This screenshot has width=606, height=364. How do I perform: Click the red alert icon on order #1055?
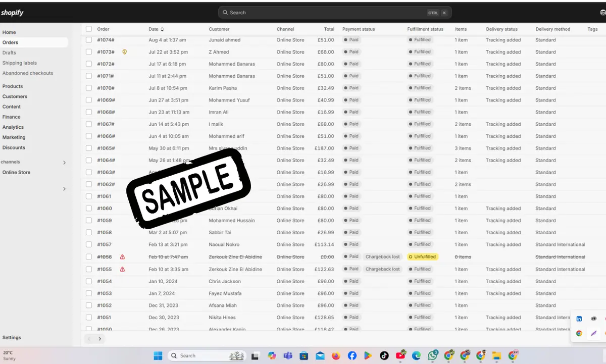tap(122, 269)
